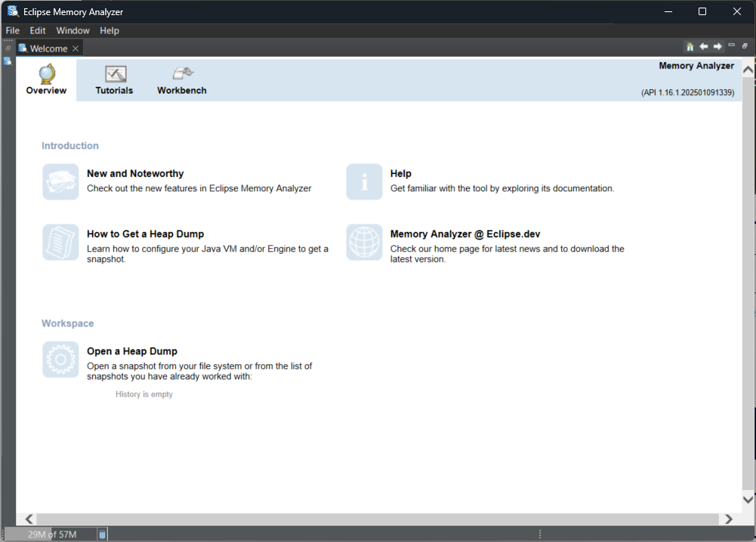Click the navigate forward arrow icon
The height and width of the screenshot is (542, 756).
(x=717, y=47)
